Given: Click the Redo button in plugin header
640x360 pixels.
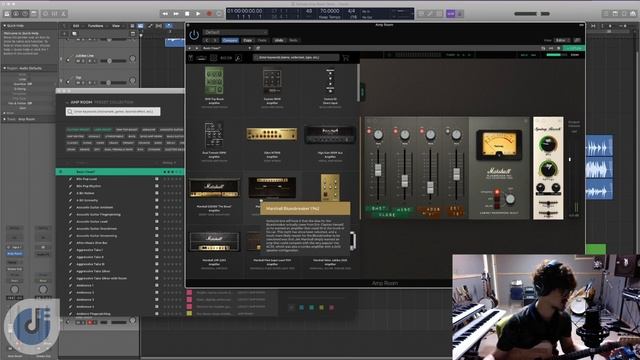Looking at the screenshot, I should coord(293,40).
